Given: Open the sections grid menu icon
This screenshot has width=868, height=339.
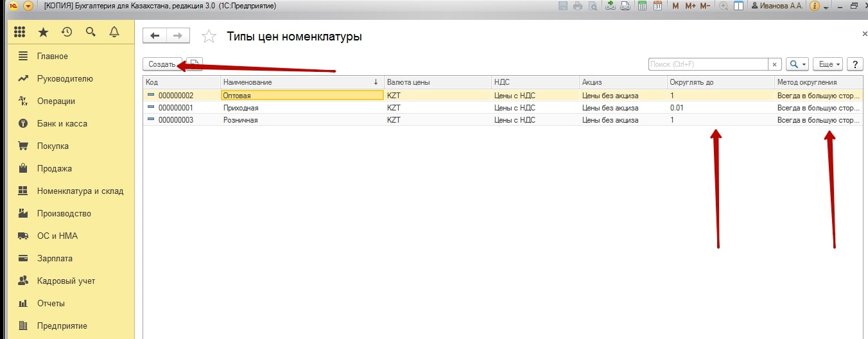Looking at the screenshot, I should (19, 31).
